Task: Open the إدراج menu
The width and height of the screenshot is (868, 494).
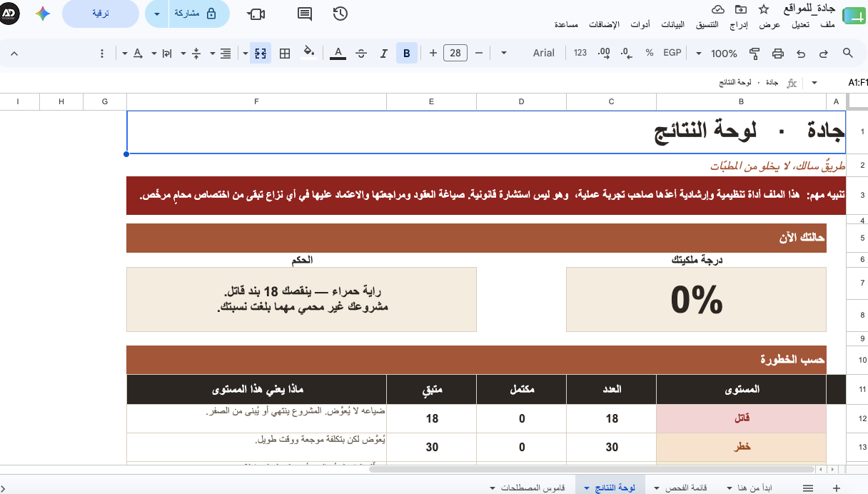Action: 740,25
